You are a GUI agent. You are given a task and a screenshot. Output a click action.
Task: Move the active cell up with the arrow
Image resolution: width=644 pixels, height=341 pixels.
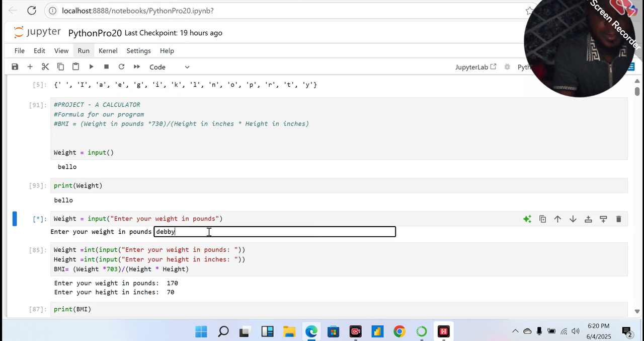[557, 219]
